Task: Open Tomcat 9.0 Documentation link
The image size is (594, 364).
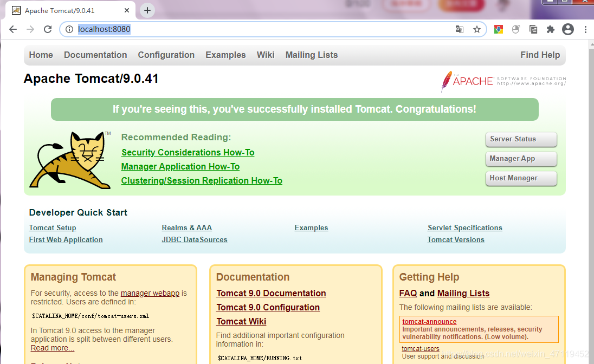Action: click(x=271, y=293)
